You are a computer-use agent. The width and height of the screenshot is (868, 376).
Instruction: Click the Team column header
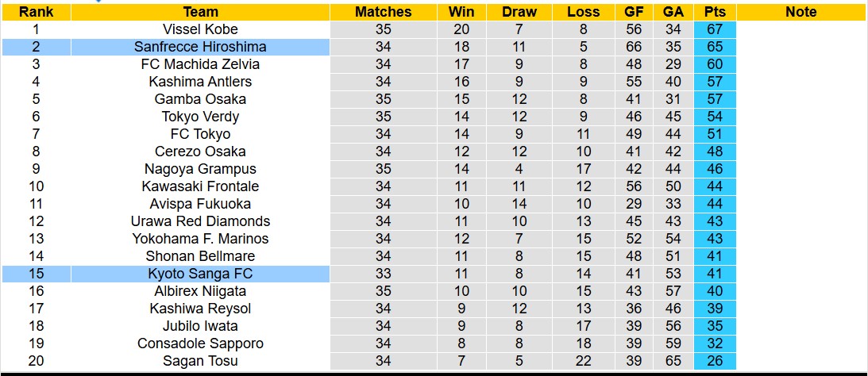point(200,12)
